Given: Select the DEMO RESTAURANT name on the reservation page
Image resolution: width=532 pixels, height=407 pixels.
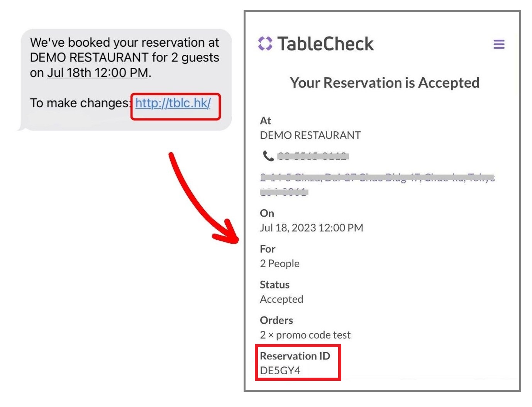Looking at the screenshot, I should point(310,135).
